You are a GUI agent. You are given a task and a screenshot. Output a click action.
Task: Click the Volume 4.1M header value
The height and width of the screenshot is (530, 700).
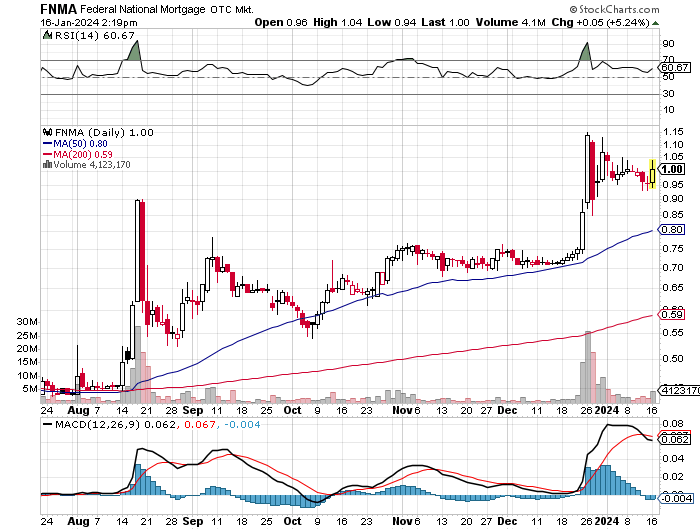pos(511,22)
